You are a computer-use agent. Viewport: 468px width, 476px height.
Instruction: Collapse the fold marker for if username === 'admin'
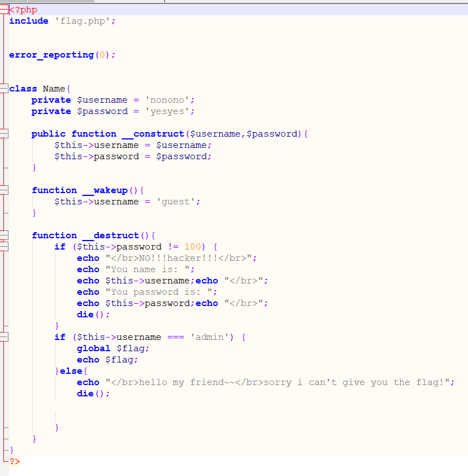point(3,337)
